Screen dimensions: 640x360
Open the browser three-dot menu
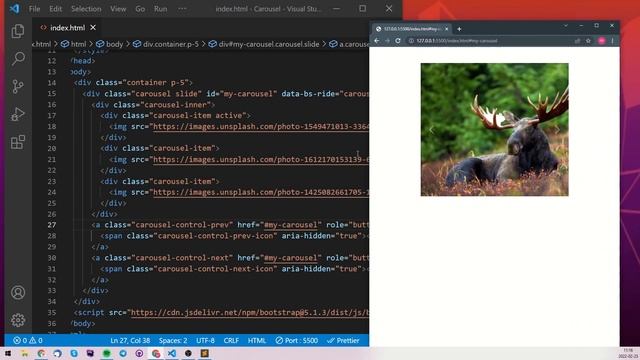click(612, 41)
